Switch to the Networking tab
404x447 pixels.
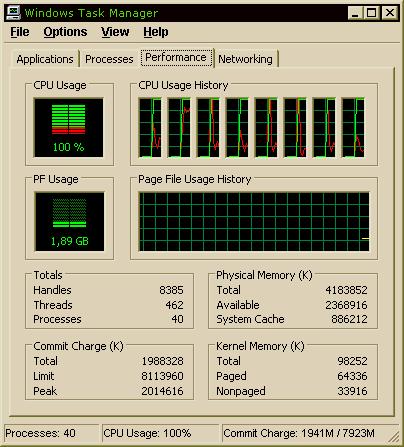(245, 59)
